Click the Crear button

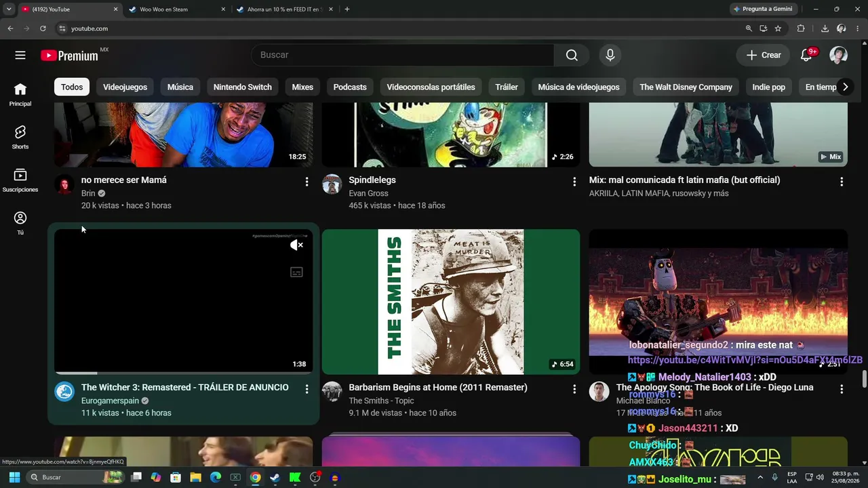764,55
